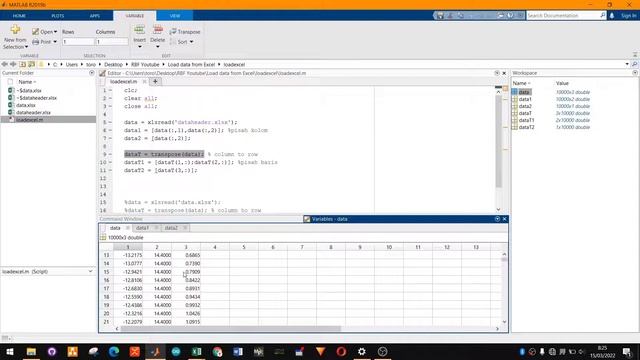Screen dimensions: 640x360
Task: Open the address bar path history dropdown
Action: (627, 64)
